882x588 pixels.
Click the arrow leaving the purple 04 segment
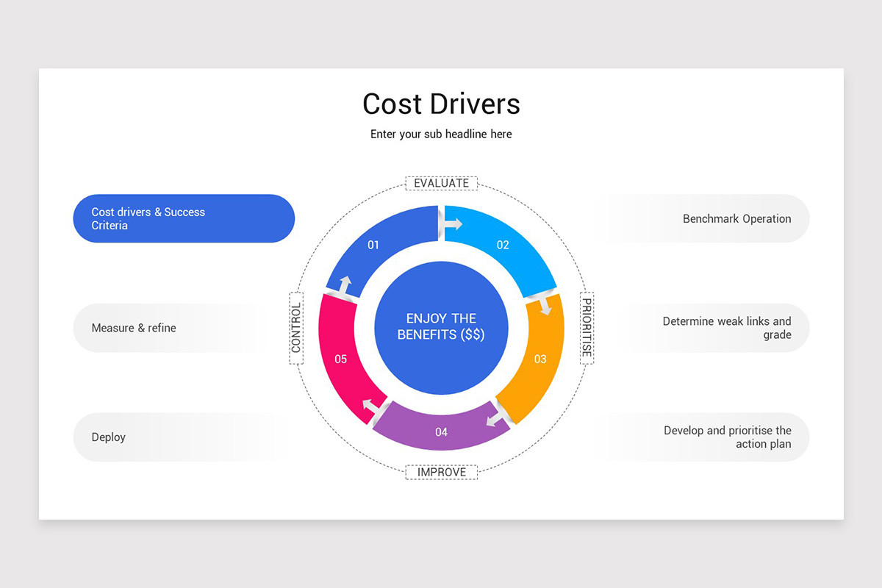(367, 406)
